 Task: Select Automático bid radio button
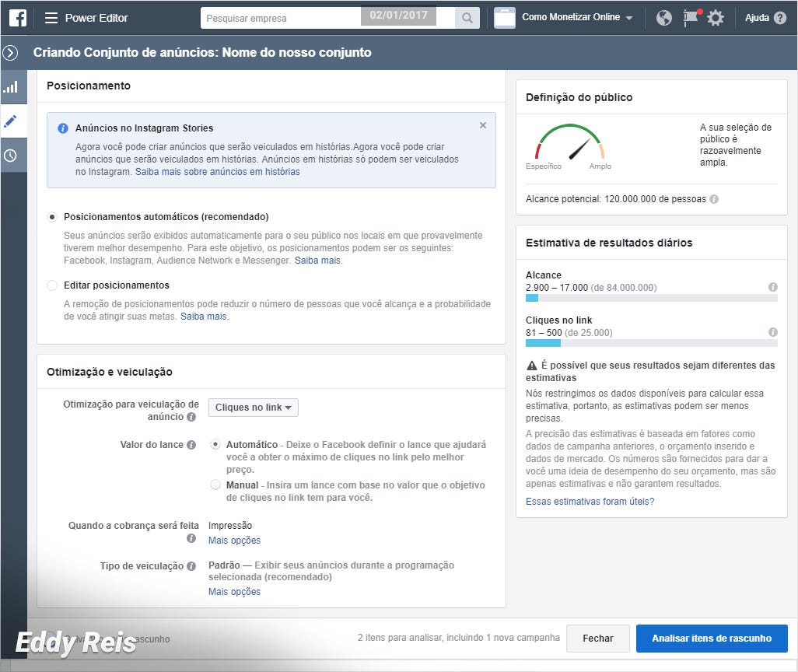point(215,444)
